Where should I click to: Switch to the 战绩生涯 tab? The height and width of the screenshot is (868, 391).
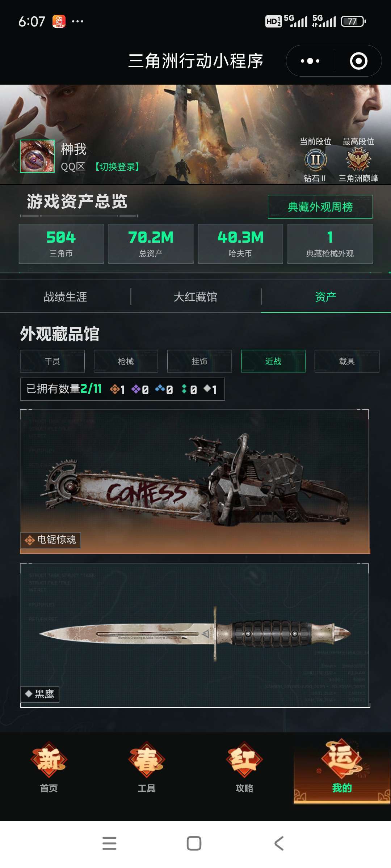point(65,297)
